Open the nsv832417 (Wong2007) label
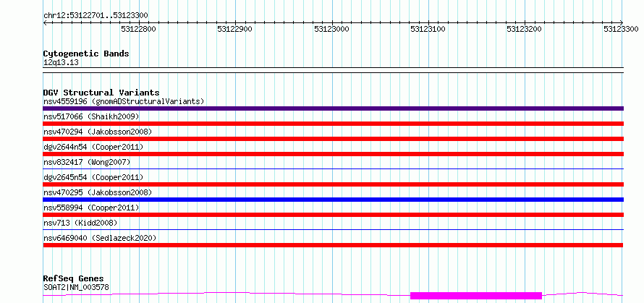Viewport: 644px width, 303px height. click(87, 162)
